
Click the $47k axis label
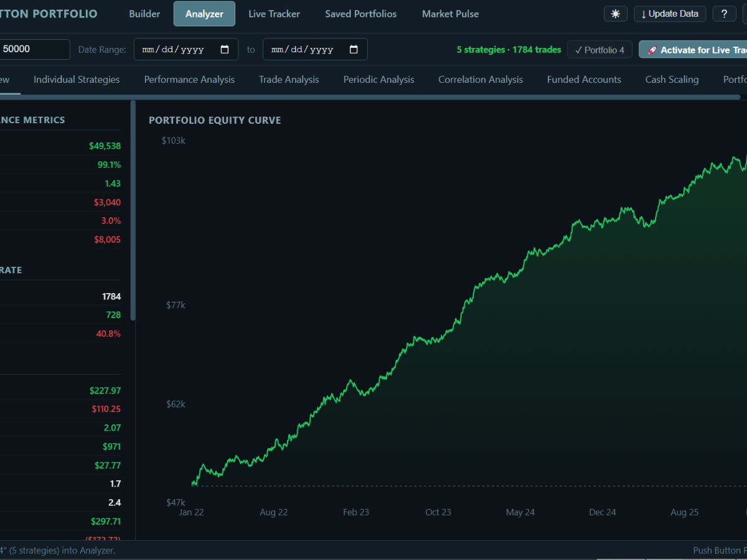click(x=176, y=502)
